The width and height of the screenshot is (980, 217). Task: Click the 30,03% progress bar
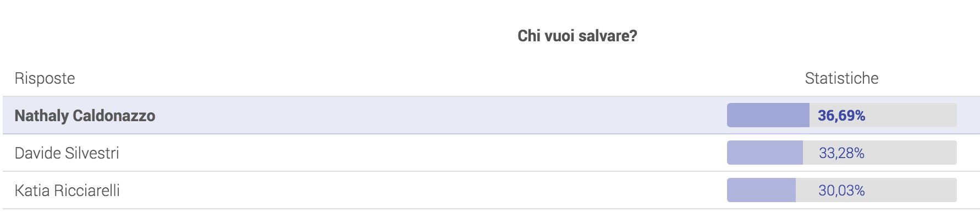tap(841, 190)
